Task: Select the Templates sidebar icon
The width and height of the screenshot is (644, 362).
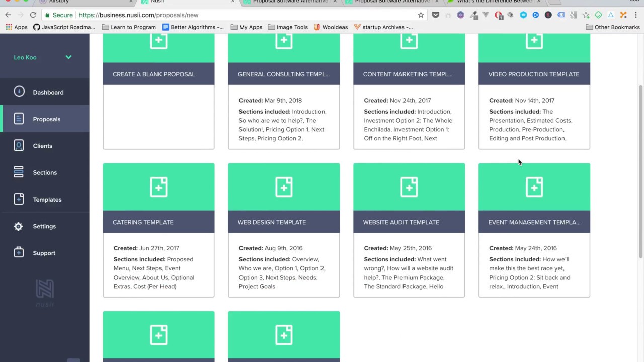Action: pos(19,199)
